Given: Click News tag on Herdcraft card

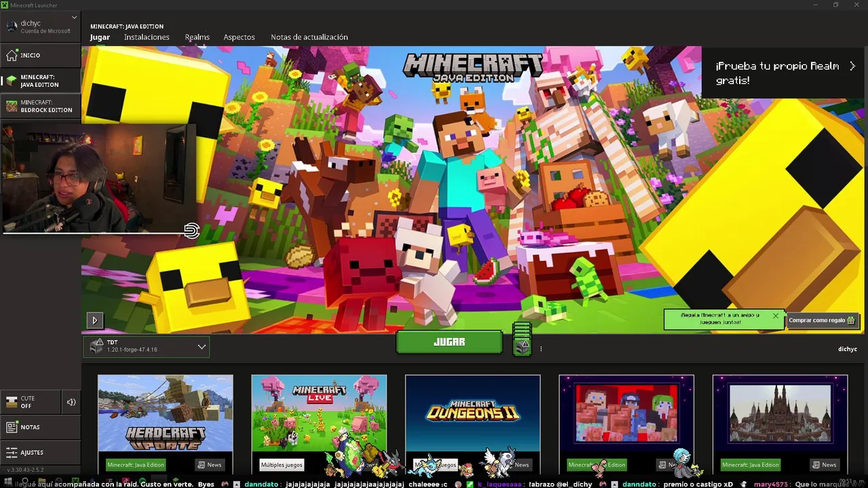Looking at the screenshot, I should (210, 465).
